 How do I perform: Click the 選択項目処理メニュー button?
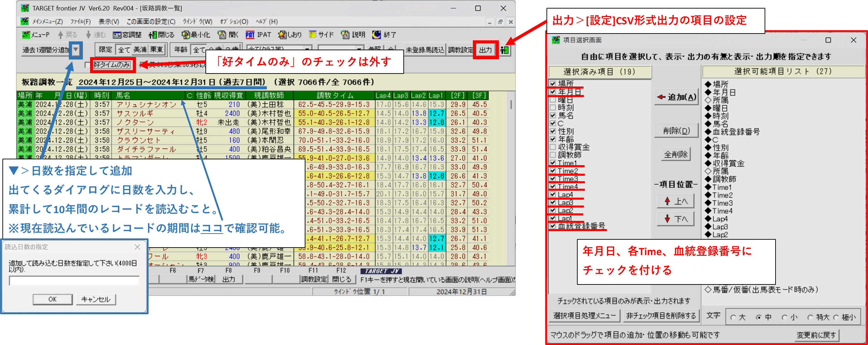pyautogui.click(x=584, y=316)
